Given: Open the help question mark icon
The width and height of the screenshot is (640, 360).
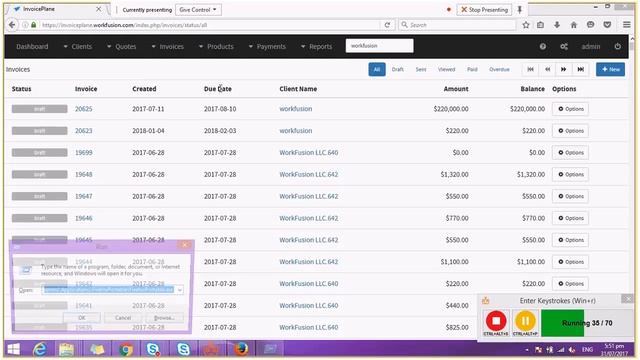Looking at the screenshot, I should (542, 47).
